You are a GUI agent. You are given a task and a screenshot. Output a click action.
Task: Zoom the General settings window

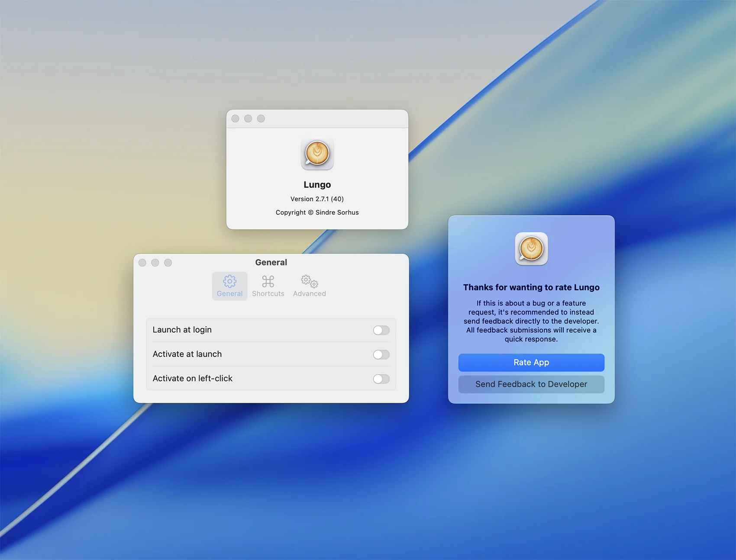[x=168, y=263]
